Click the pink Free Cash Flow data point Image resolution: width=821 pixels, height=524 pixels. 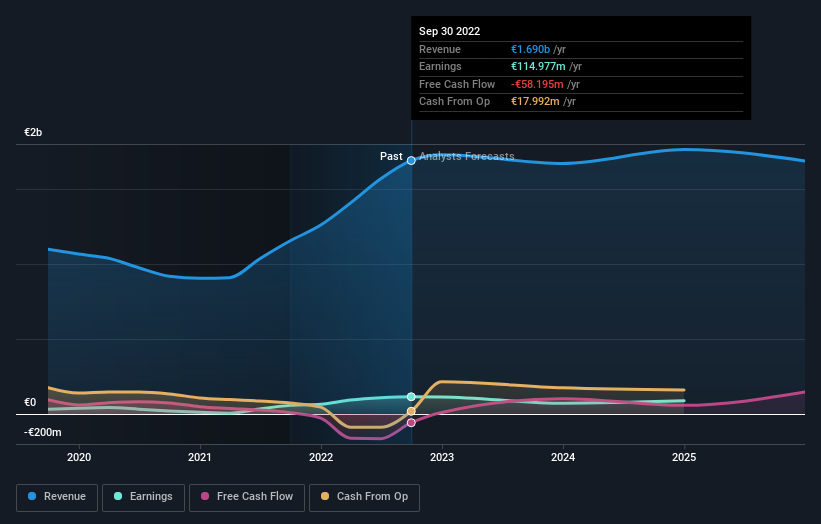[x=411, y=422]
